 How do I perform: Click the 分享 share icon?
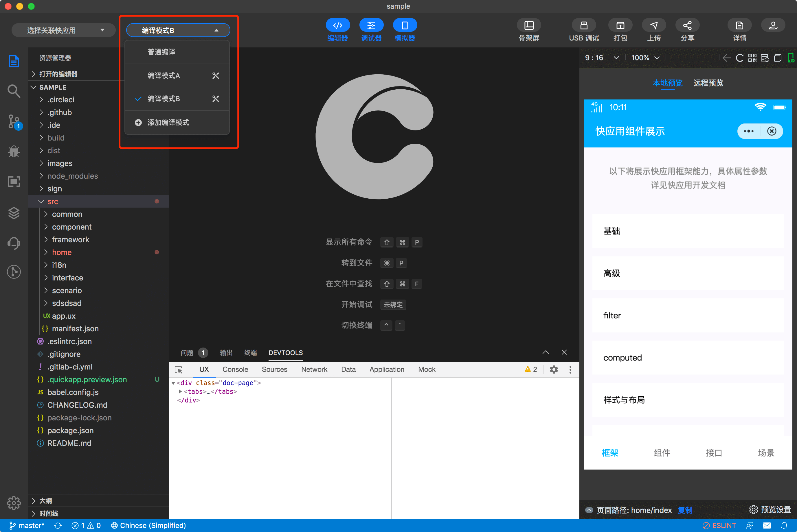tap(688, 30)
